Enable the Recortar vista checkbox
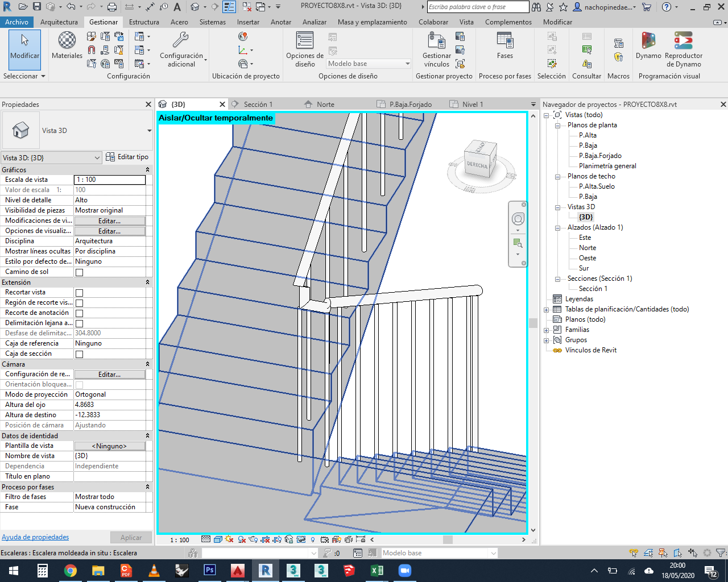Screen dimensions: 728x582 point(79,292)
